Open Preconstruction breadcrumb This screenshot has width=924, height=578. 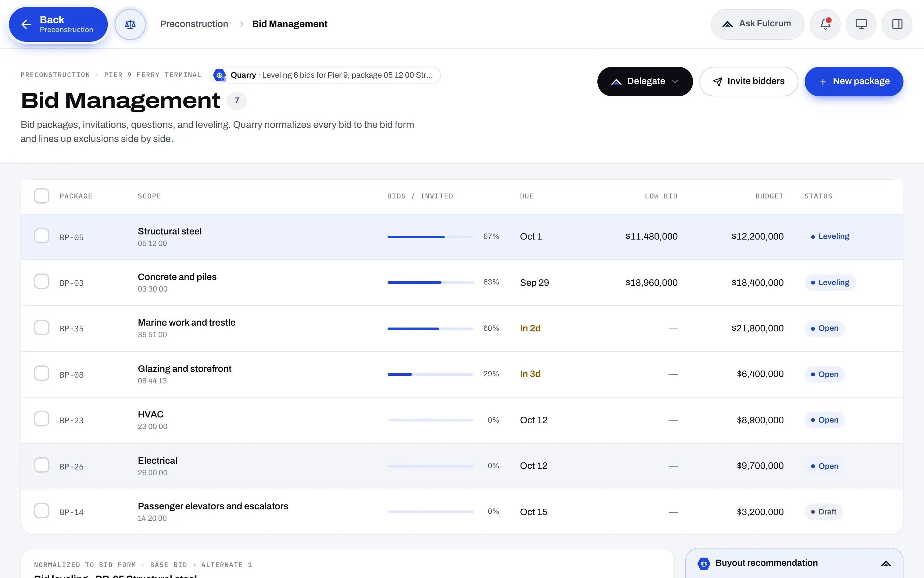194,24
